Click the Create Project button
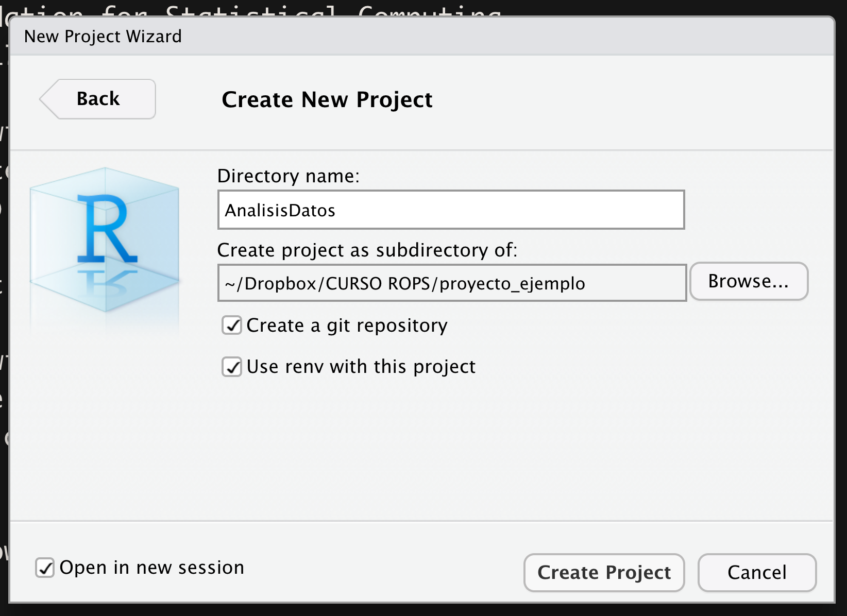 (604, 572)
